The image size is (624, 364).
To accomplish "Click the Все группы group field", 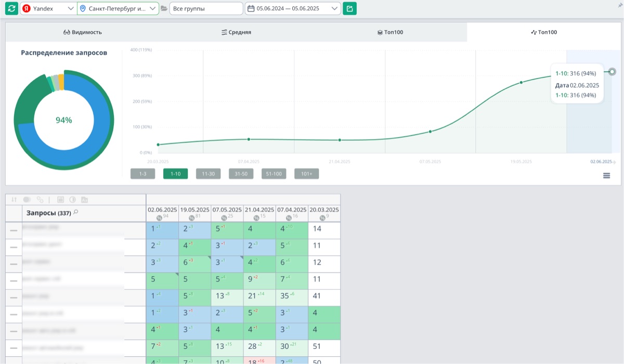I will (x=206, y=8).
